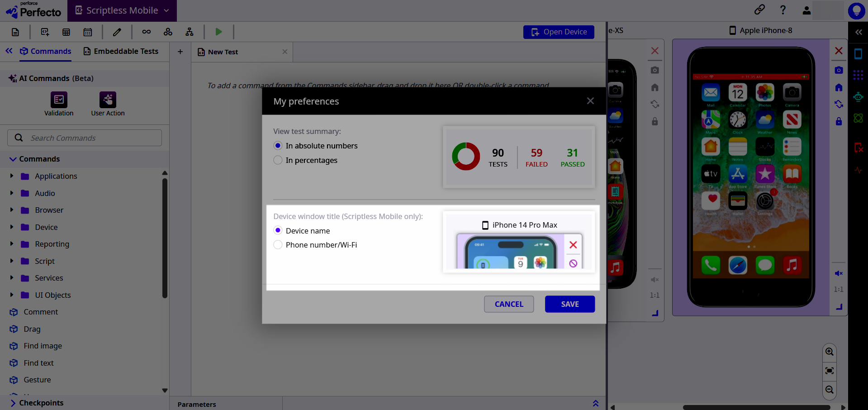The width and height of the screenshot is (868, 410).
Task: Expand the Reporting folder
Action: 12,243
